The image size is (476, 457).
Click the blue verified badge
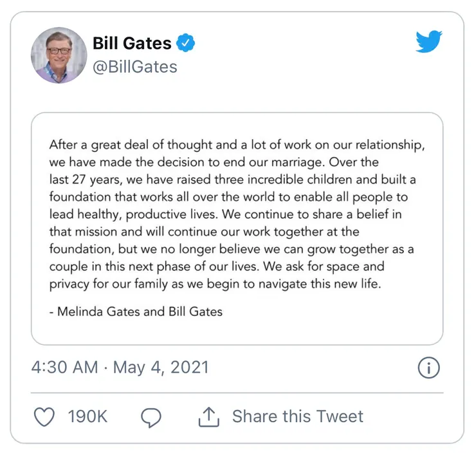[x=186, y=44]
